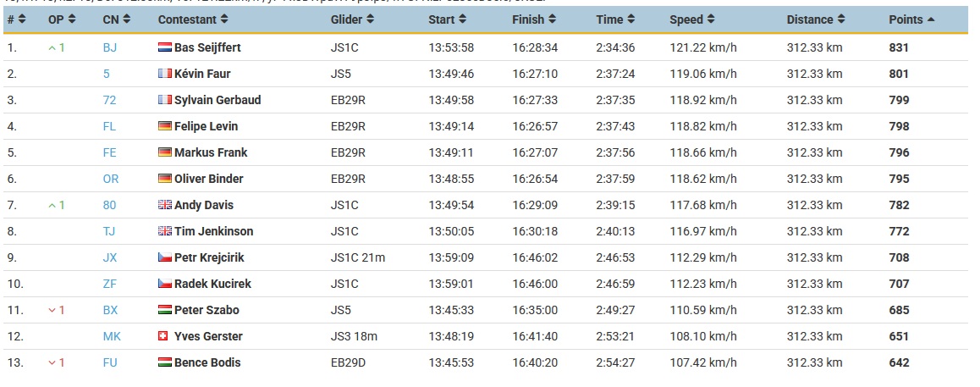Click Finish column sort arrows
This screenshot has width=980, height=387.
coord(552,19)
